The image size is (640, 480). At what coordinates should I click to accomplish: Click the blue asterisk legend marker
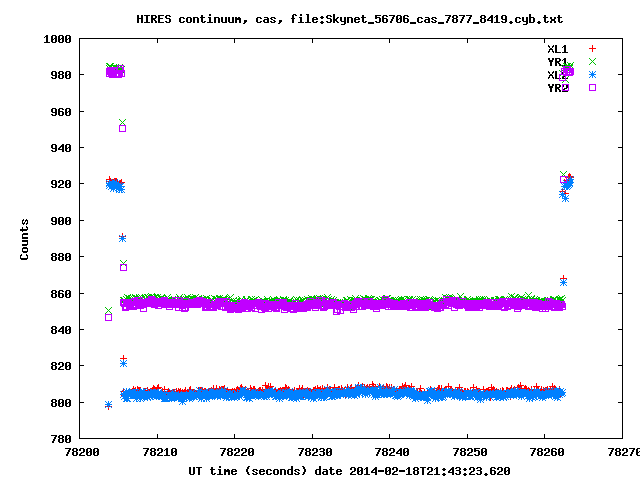592,74
